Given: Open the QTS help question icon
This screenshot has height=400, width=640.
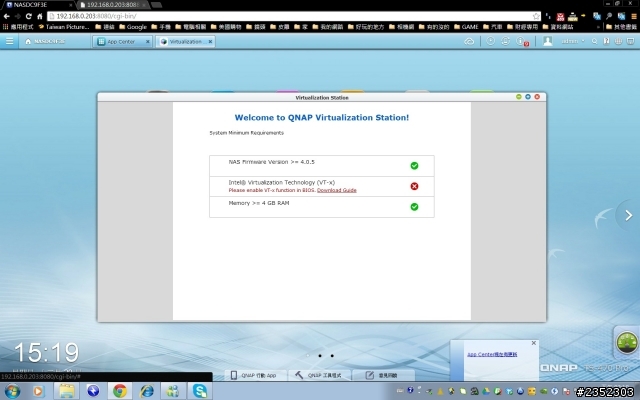Looking at the screenshot, I should pyautogui.click(x=607, y=41).
